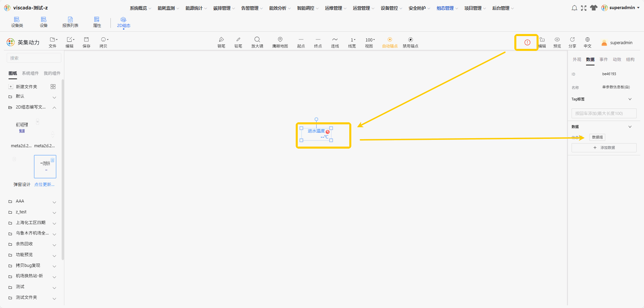Toggle the 禁用锚点 disable anchor option
This screenshot has width=644, height=308.
click(x=410, y=42)
